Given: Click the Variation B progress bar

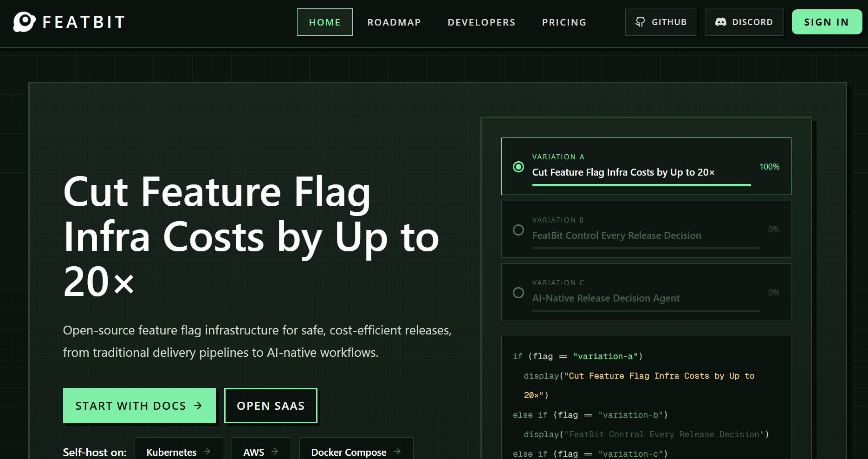Looking at the screenshot, I should pos(646,248).
